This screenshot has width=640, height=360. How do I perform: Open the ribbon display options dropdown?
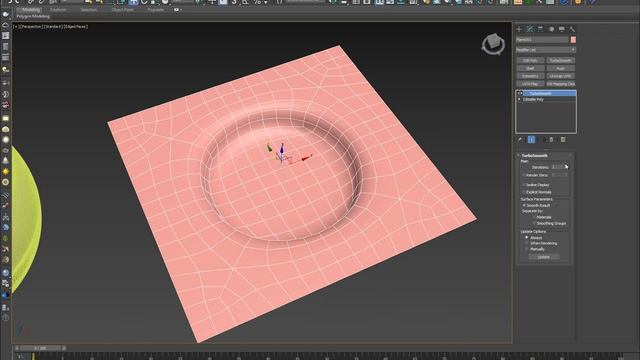tap(178, 10)
